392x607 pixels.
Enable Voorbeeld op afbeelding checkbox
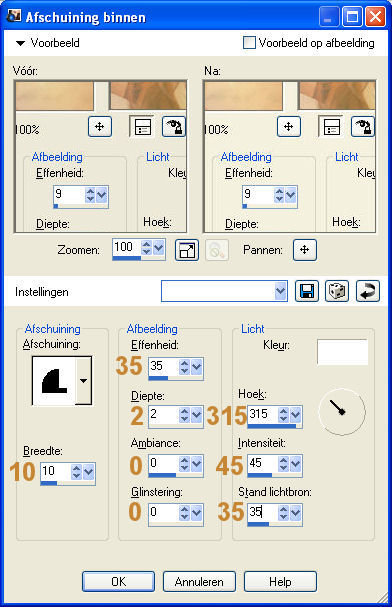[249, 43]
